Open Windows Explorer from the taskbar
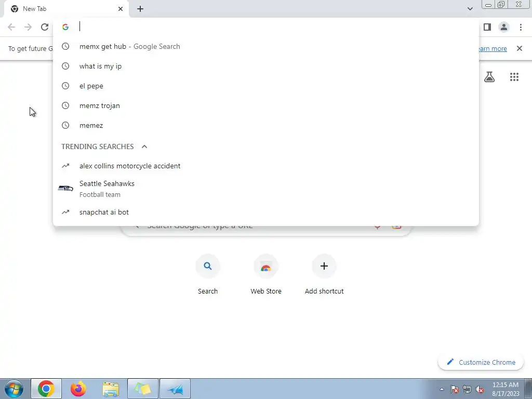 (111, 389)
